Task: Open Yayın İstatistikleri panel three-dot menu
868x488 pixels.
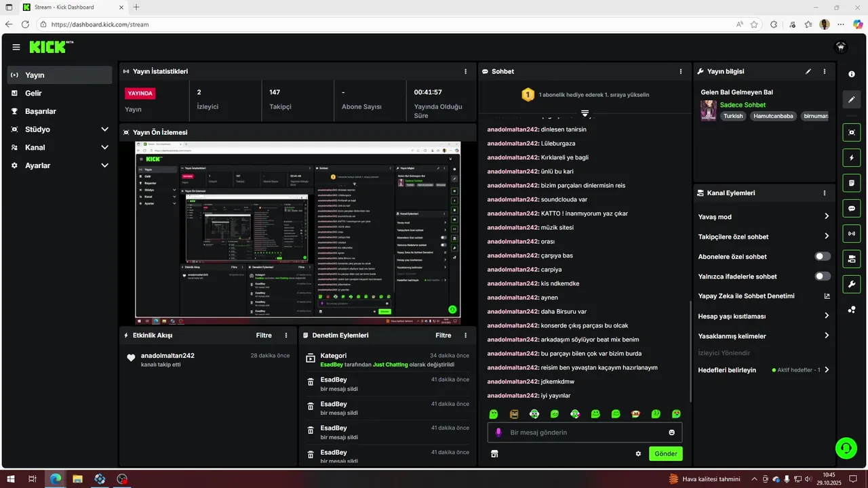Action: [x=465, y=71]
